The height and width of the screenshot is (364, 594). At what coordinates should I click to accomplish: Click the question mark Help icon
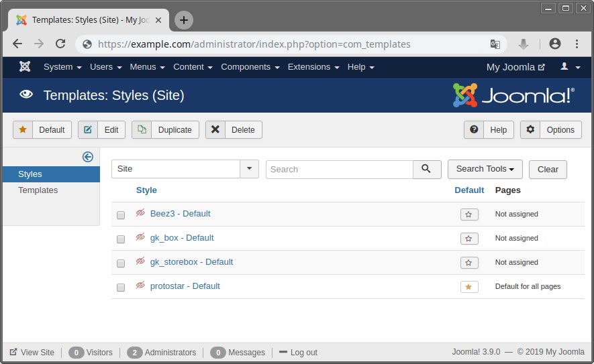[x=474, y=130]
